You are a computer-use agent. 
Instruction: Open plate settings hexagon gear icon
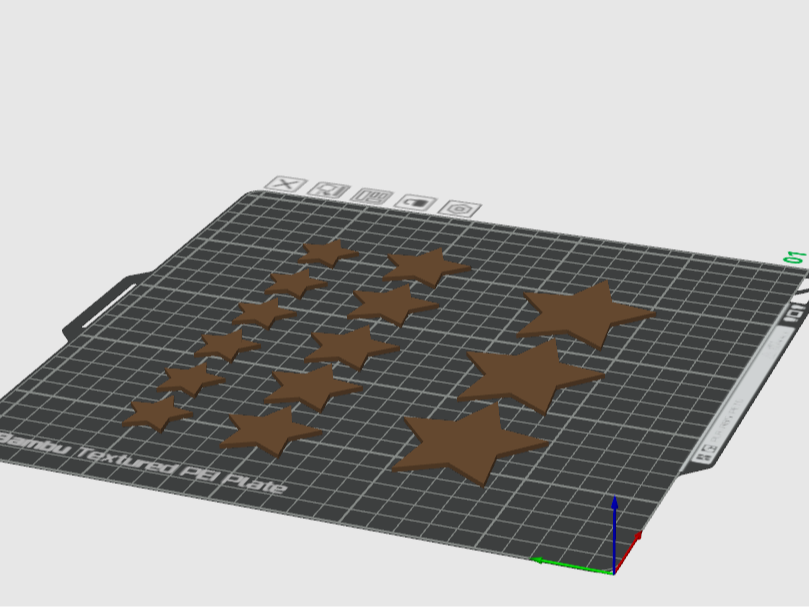tap(460, 209)
